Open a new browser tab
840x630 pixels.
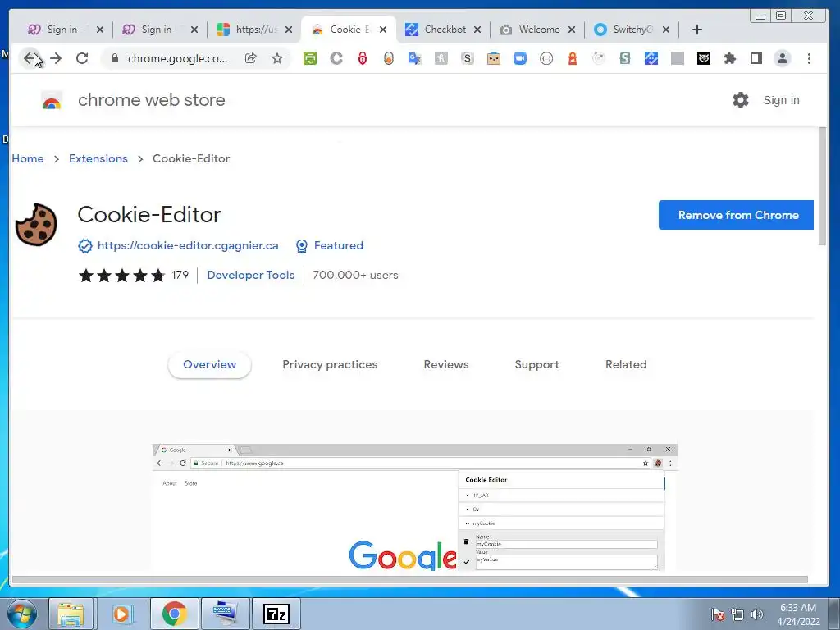[x=697, y=30]
